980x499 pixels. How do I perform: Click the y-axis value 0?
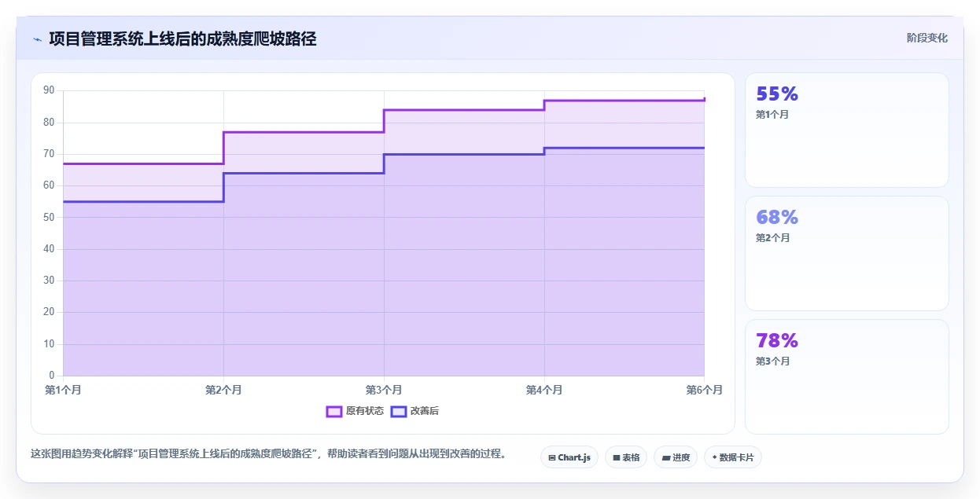(52, 376)
